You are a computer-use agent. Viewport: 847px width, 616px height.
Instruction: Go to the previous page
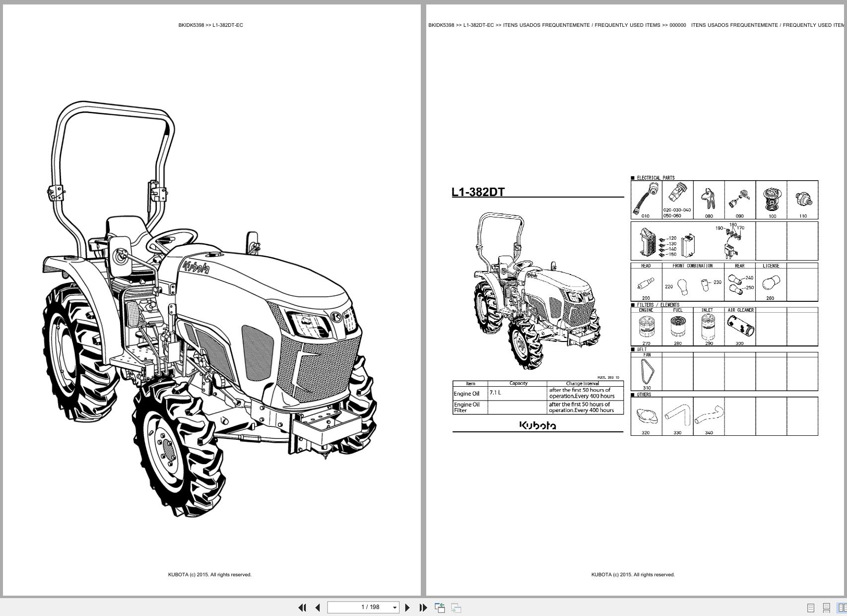tap(318, 607)
